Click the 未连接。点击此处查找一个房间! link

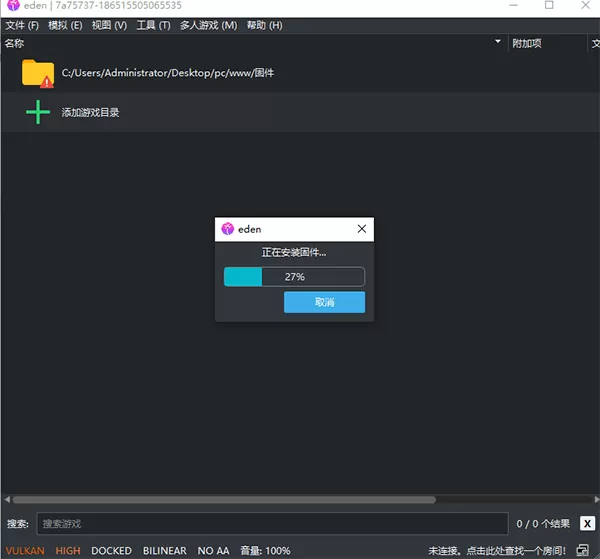tap(497, 551)
